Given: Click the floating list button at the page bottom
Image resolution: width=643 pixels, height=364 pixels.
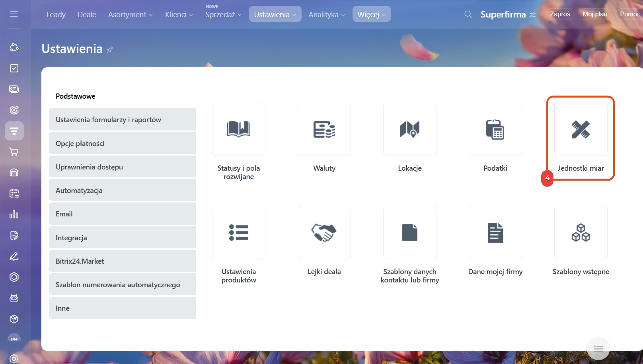Looking at the screenshot, I should [x=598, y=349].
